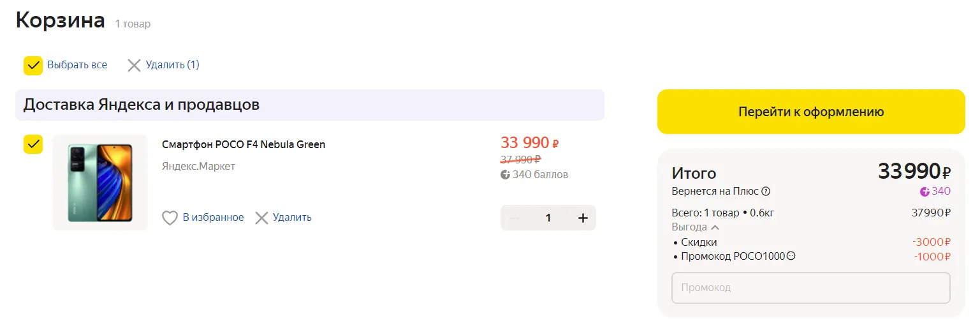Click the quantity value field showing 1
This screenshot has height=323, width=980.
(x=548, y=218)
